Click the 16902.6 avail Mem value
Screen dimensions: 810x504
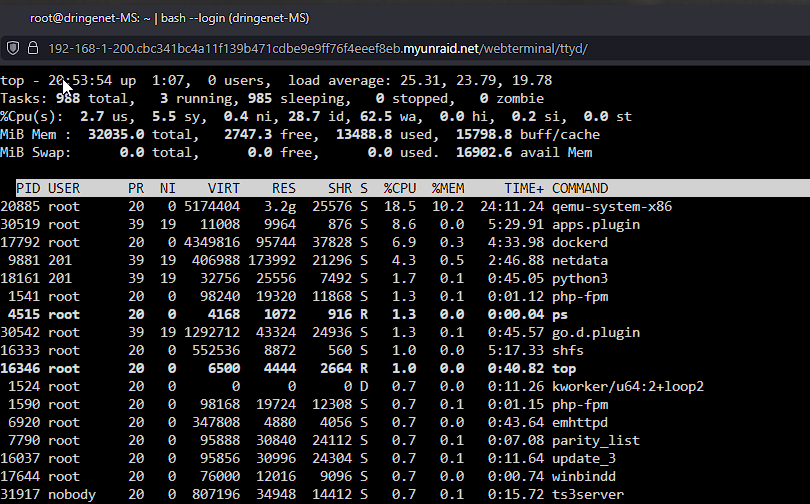coord(484,153)
